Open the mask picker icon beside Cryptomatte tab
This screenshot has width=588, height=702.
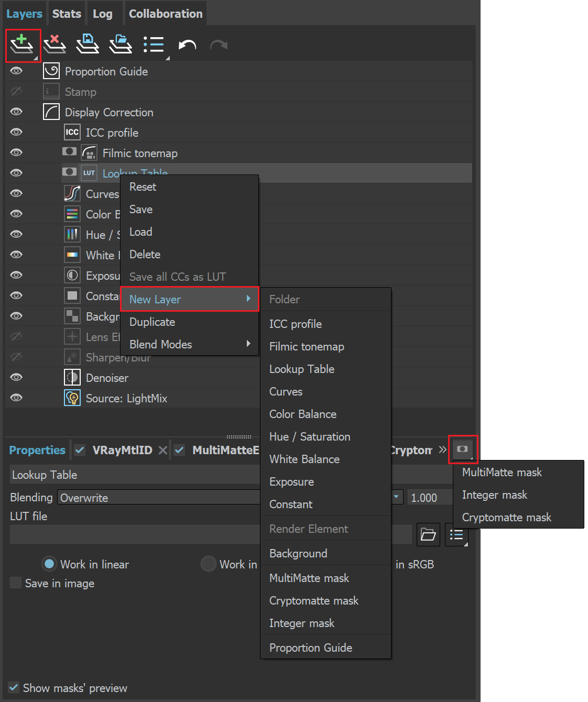coord(463,449)
